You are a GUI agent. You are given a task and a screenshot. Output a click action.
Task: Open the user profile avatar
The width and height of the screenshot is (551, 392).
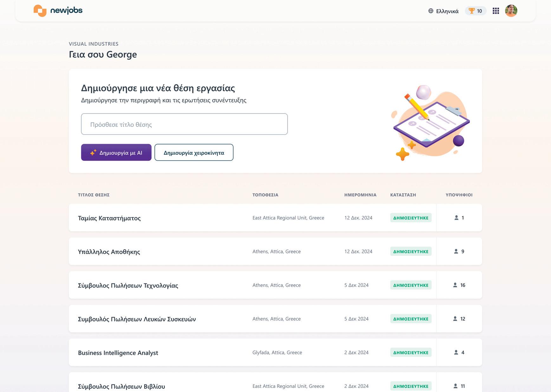click(x=511, y=11)
